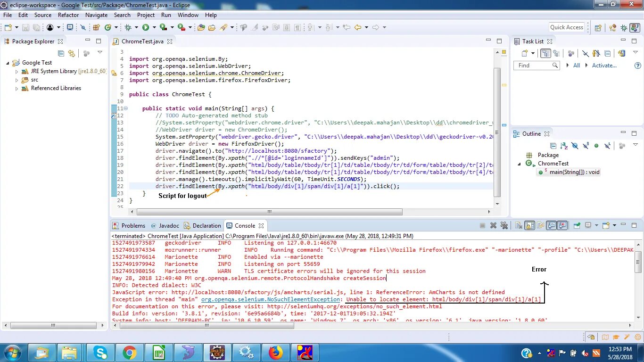Open the Refactor menu

pyautogui.click(x=68, y=15)
